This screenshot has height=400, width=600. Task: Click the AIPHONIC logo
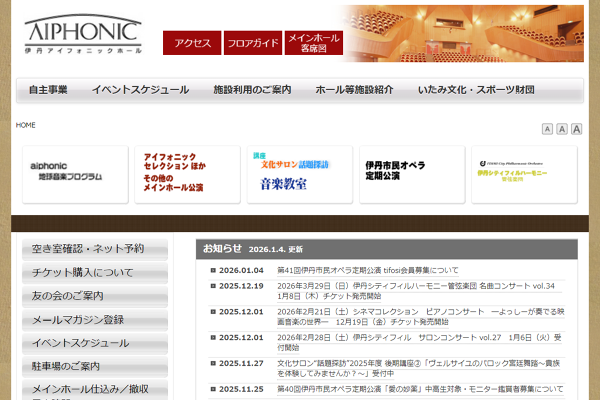pyautogui.click(x=83, y=33)
